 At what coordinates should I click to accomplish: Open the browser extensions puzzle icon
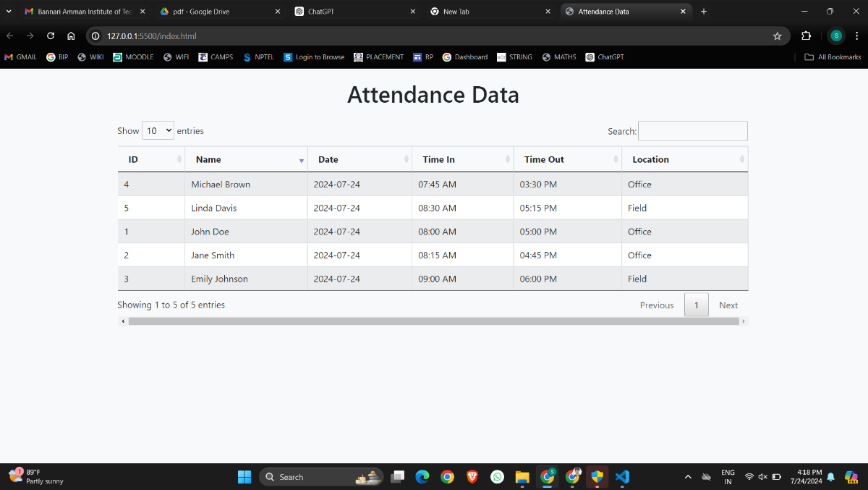click(x=806, y=36)
